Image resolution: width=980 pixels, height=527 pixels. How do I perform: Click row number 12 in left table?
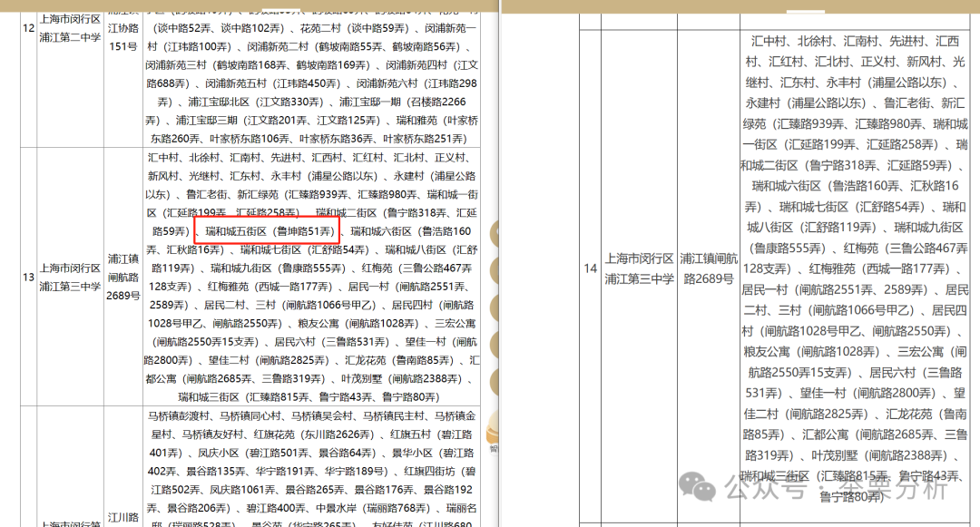[28, 28]
